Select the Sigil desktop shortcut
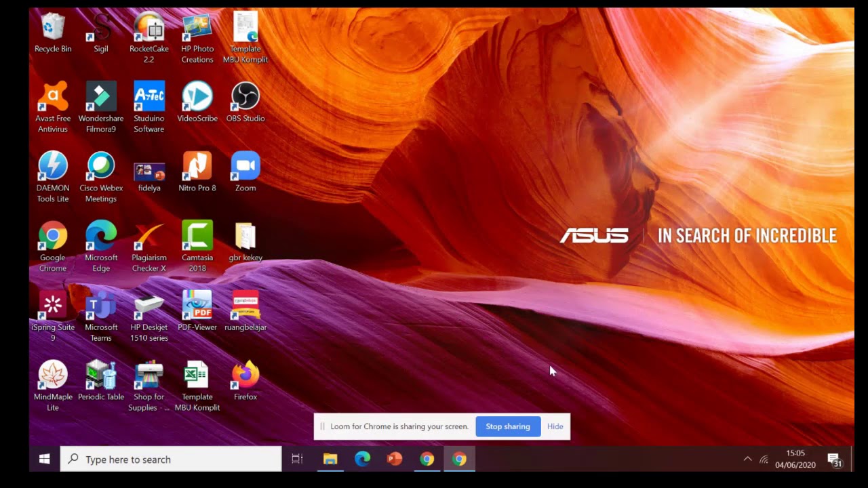The height and width of the screenshot is (488, 868). [101, 33]
